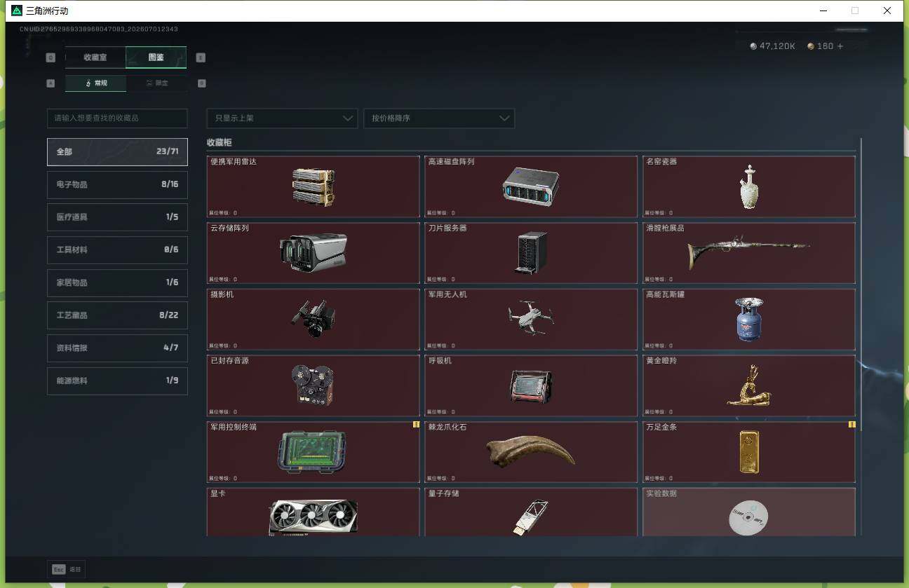The height and width of the screenshot is (588, 909).
Task: Open the 按价格降序 sort dropdown
Action: pyautogui.click(x=439, y=118)
